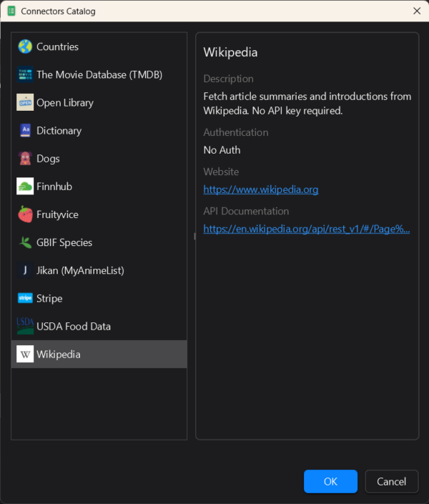
Task: Close the Connectors Catalog dialog
Action: click(417, 11)
